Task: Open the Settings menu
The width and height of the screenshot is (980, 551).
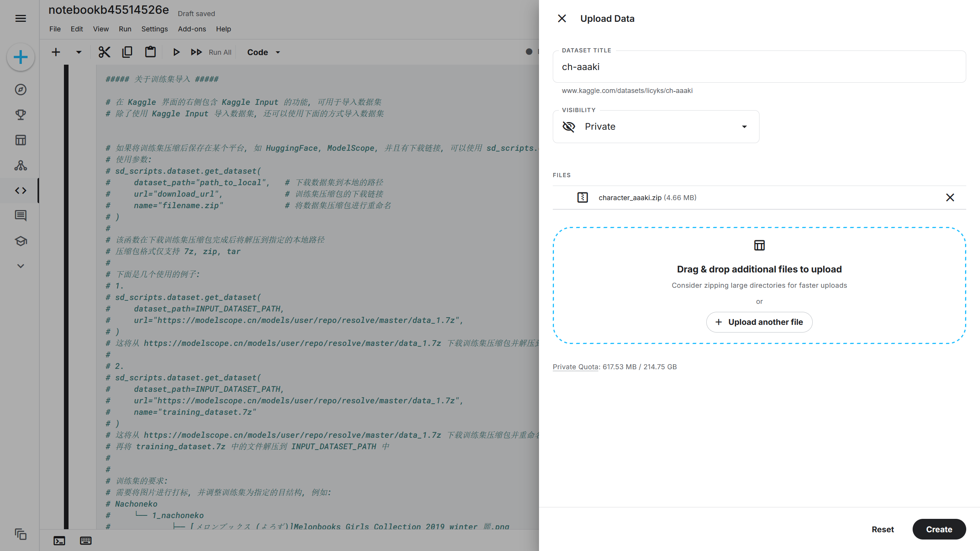Action: [154, 29]
